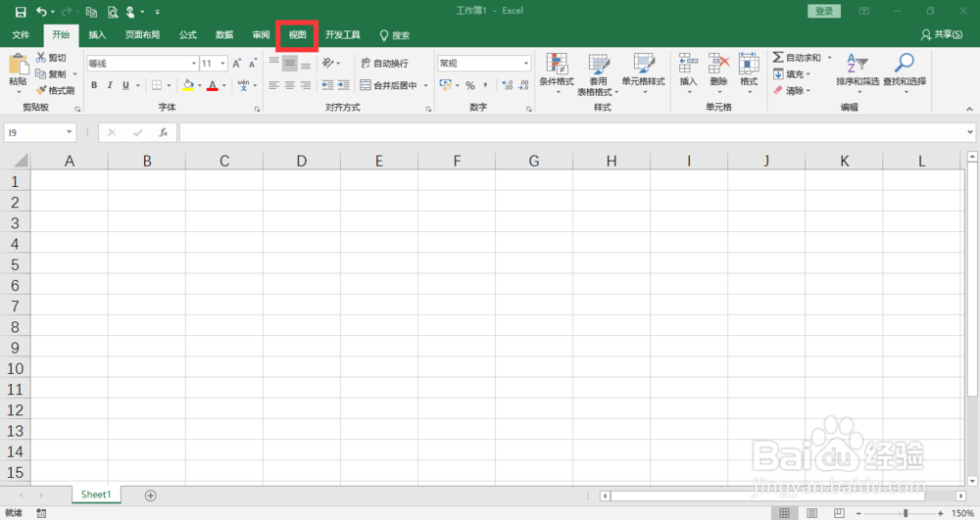The image size is (980, 520).
Task: Toggle underline formatting
Action: [x=125, y=85]
